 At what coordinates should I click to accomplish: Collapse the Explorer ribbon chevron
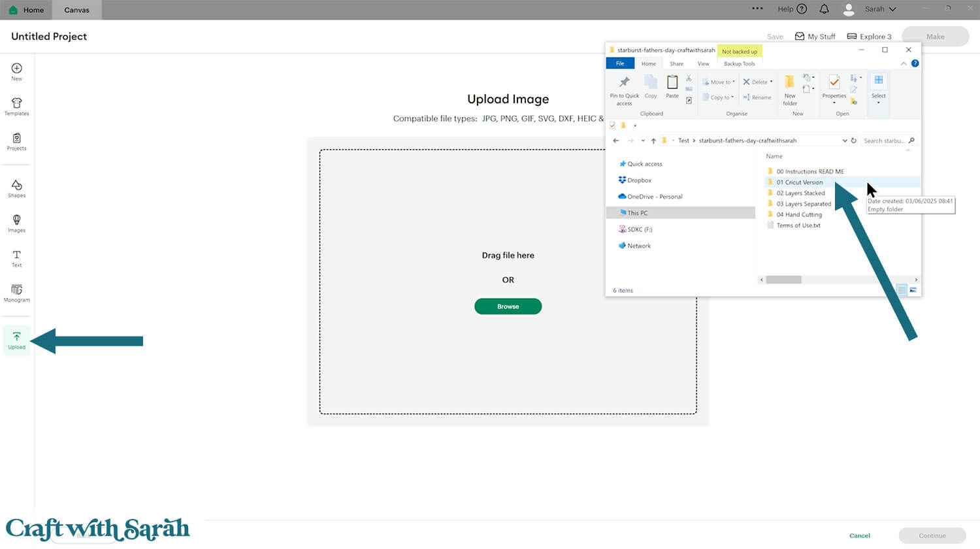[x=904, y=63]
